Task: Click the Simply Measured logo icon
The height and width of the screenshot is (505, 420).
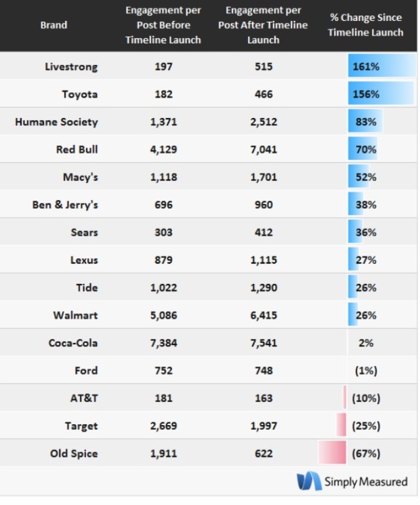Action: [x=309, y=481]
